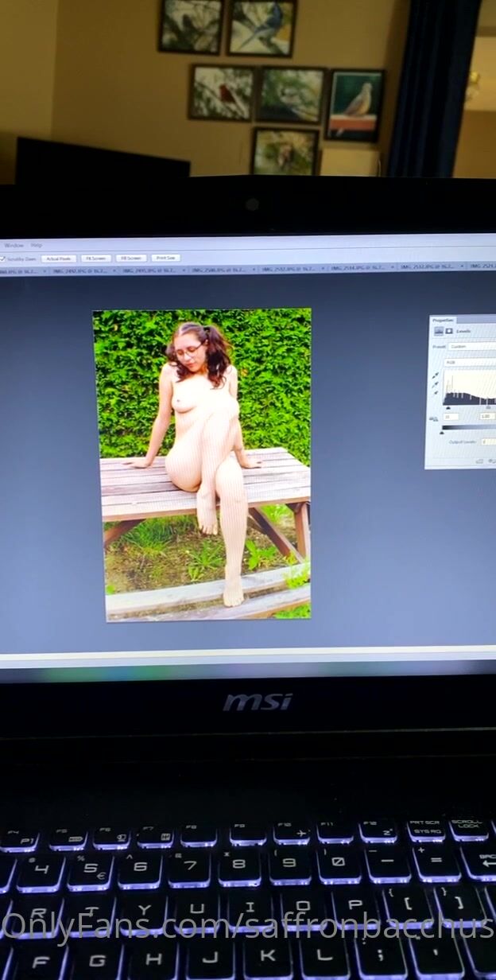Select the black point eyedropper

[435, 375]
